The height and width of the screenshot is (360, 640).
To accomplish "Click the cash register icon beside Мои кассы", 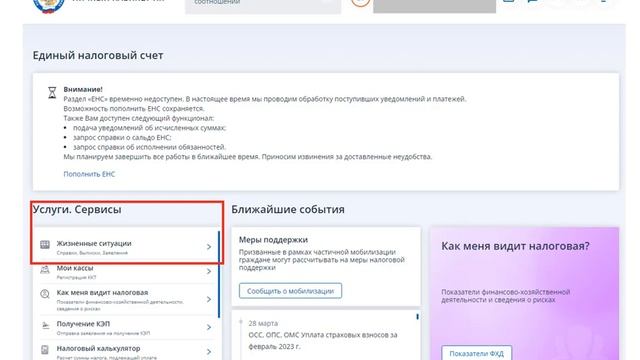I will click(x=45, y=269).
